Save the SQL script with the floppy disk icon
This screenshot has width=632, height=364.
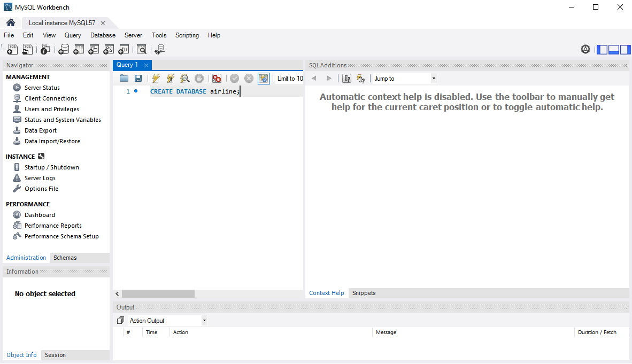(138, 79)
